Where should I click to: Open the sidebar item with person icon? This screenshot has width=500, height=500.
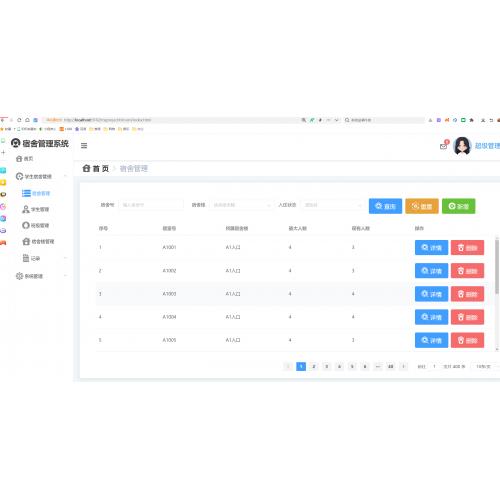pos(35,209)
